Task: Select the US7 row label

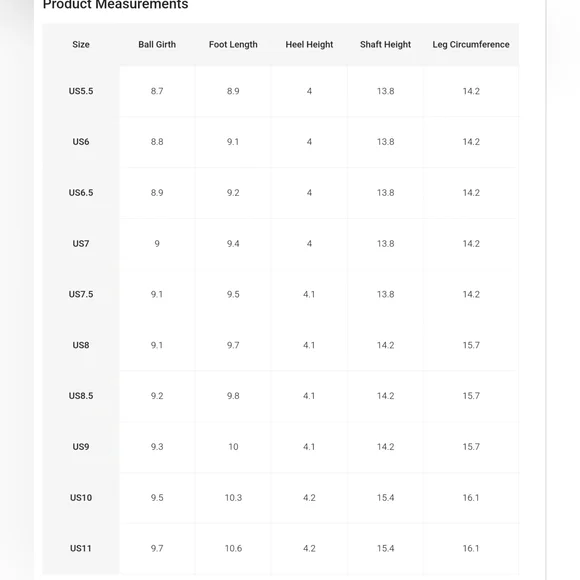Action: pos(81,243)
